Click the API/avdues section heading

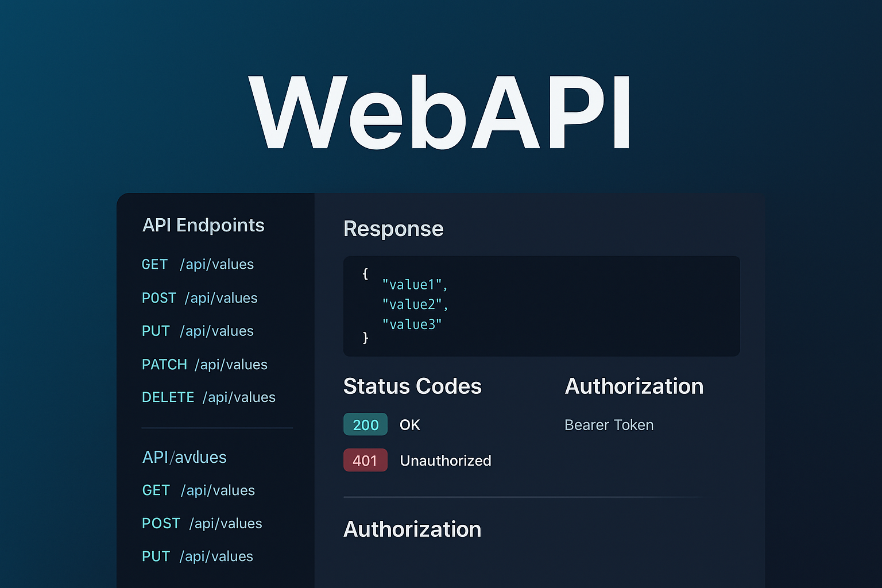184,457
